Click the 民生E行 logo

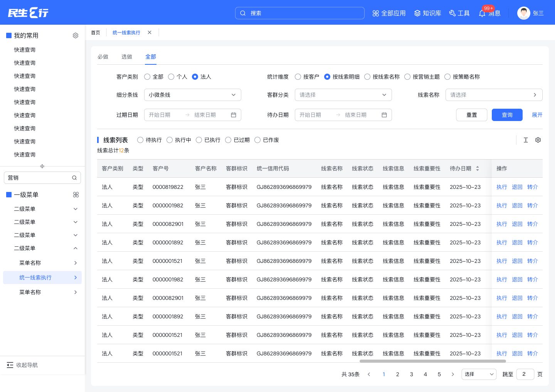[x=28, y=13]
